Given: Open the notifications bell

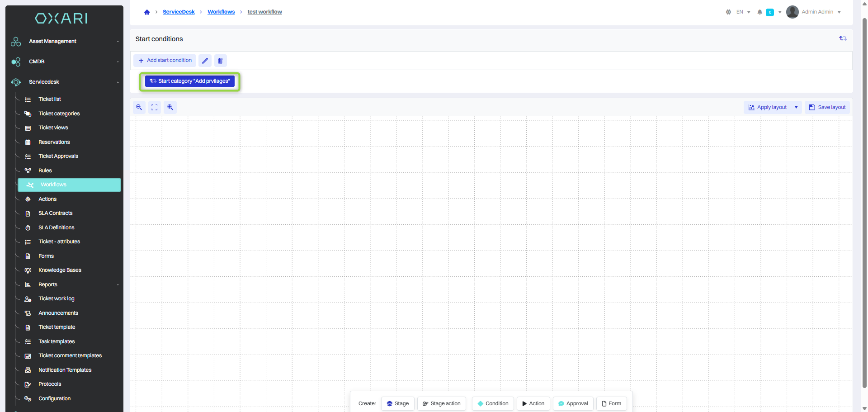Looking at the screenshot, I should click(759, 12).
